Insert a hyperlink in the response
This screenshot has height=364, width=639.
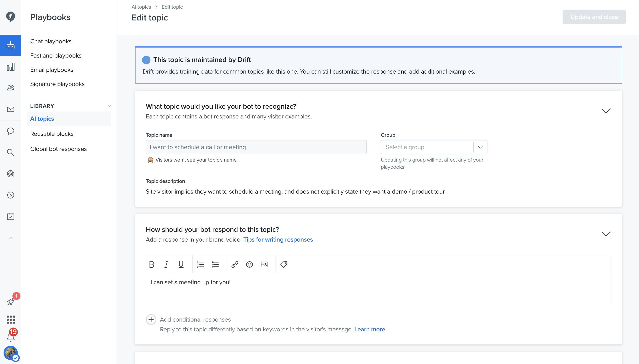point(235,264)
